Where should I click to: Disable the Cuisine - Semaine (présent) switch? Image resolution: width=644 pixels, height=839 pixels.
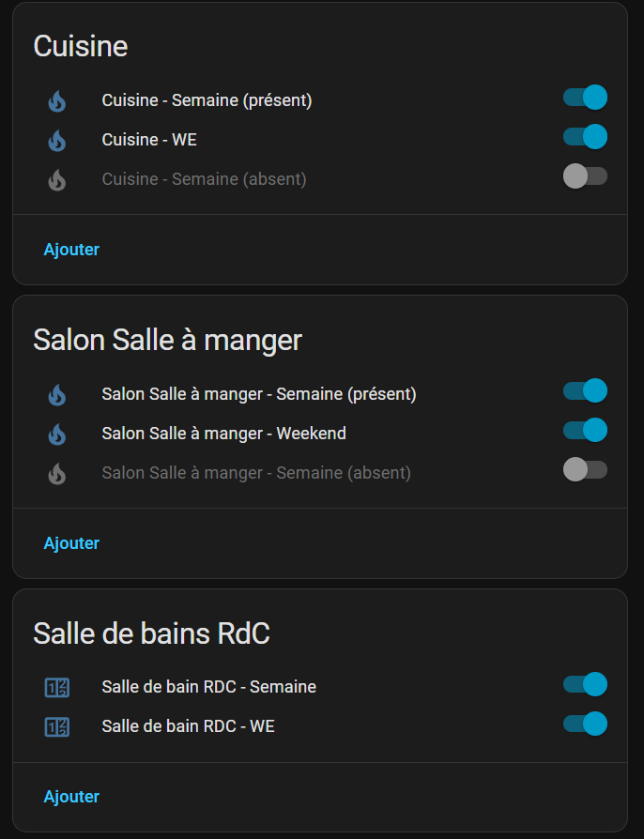click(x=585, y=98)
